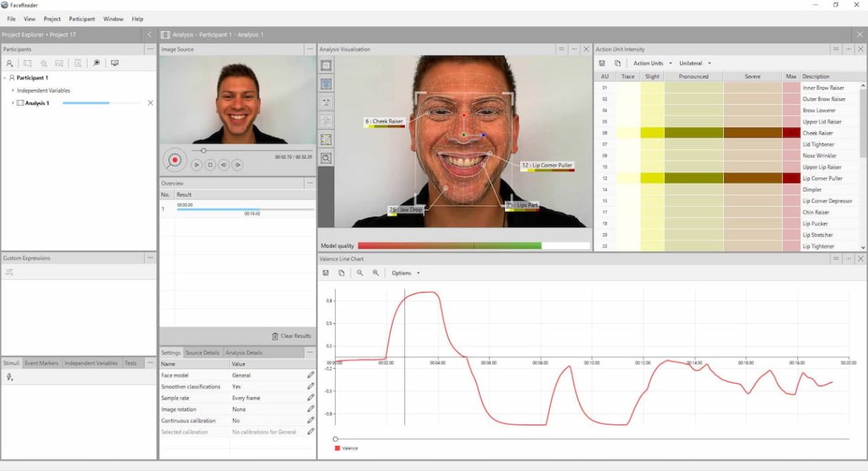Toggle the first visualization framing icon
The image size is (868, 471).
point(326,66)
